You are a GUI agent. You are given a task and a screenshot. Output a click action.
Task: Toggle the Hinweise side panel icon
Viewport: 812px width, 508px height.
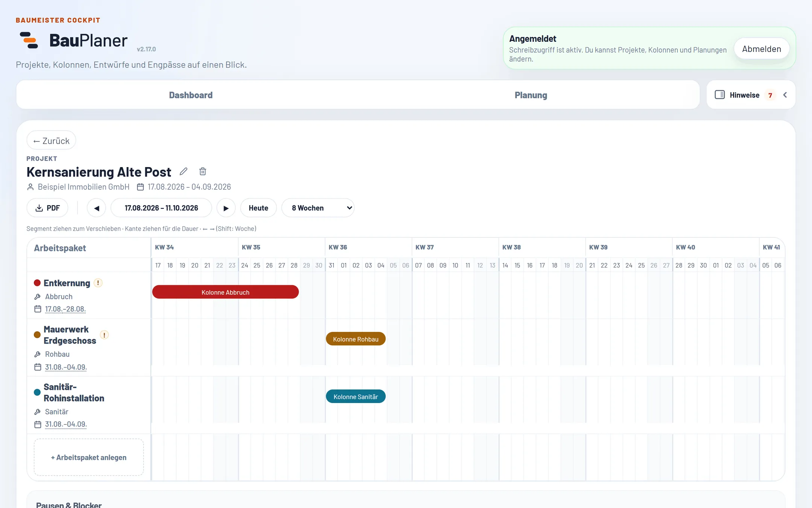(x=720, y=95)
